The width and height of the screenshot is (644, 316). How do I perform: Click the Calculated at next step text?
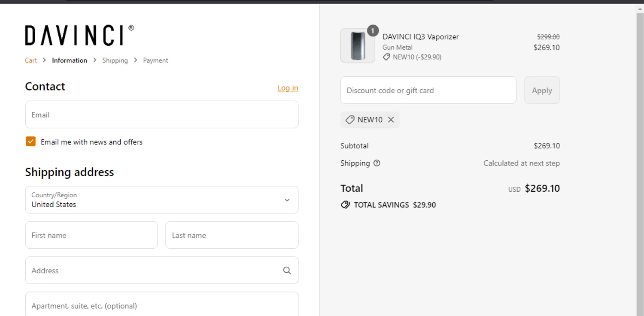coord(522,163)
